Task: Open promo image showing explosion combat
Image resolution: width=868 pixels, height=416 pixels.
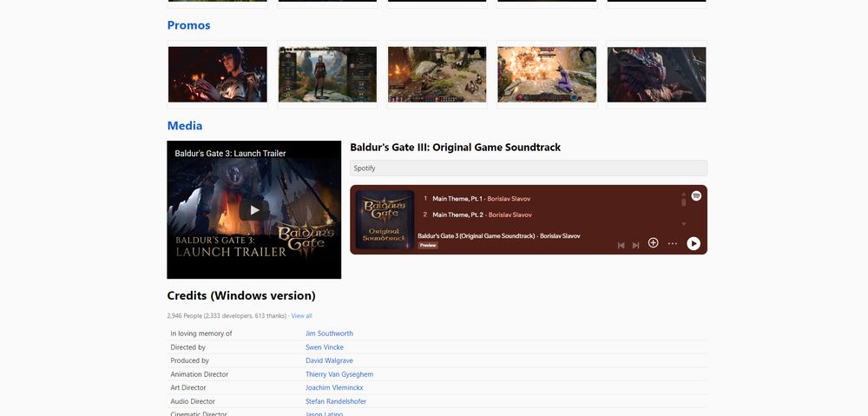Action: coord(547,74)
